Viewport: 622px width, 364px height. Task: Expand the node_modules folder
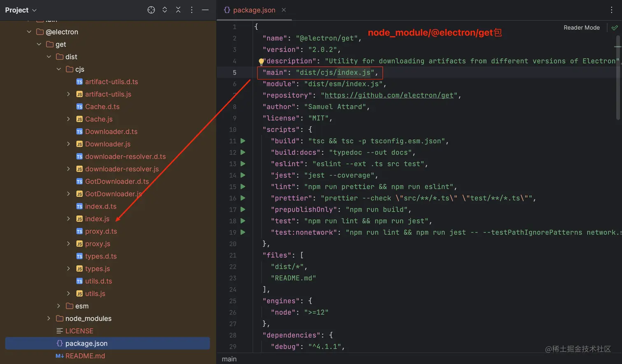pyautogui.click(x=49, y=318)
